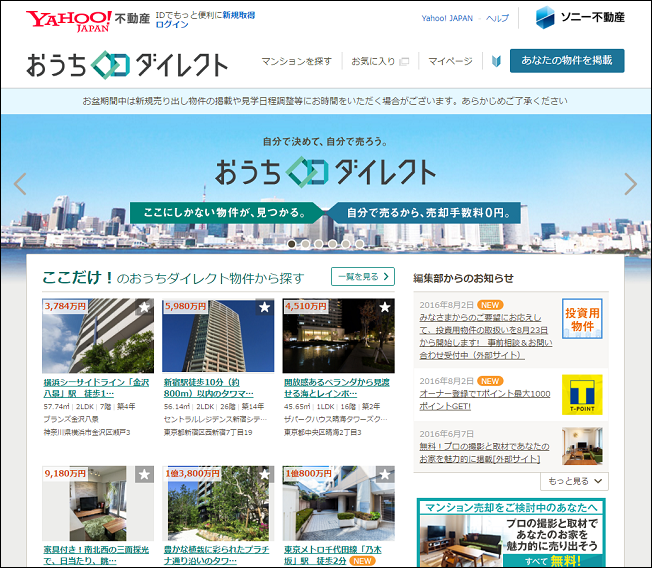Click the external window icon beside お気に入り
Image resolution: width=652 pixels, height=568 pixels.
click(404, 62)
